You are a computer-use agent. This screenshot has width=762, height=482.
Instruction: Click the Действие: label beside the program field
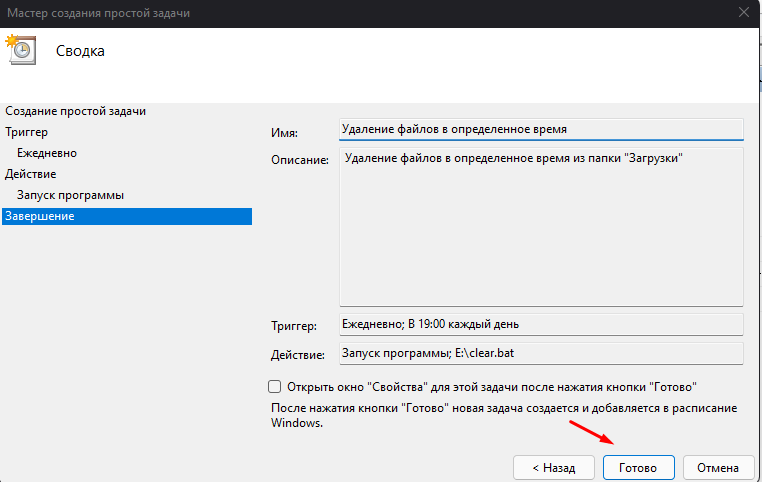coord(298,355)
